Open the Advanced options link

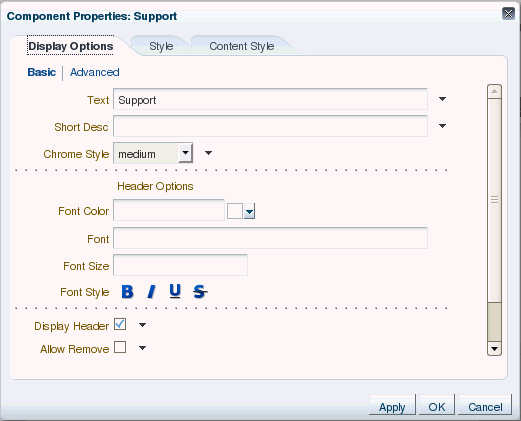(x=95, y=72)
